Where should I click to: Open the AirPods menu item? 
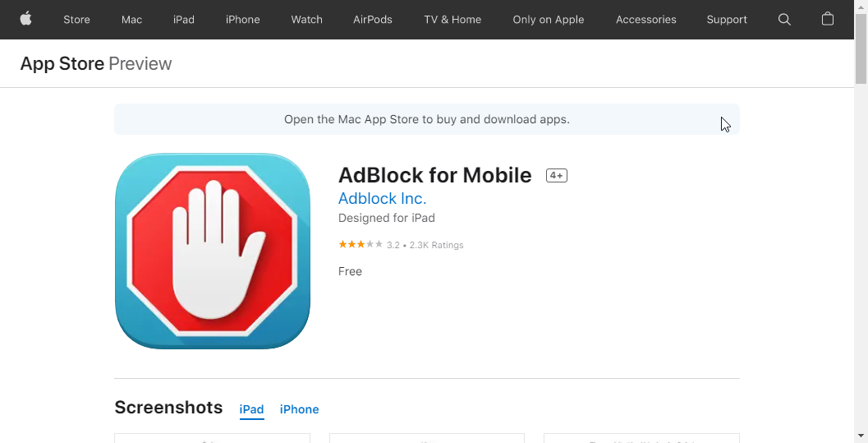pos(373,20)
